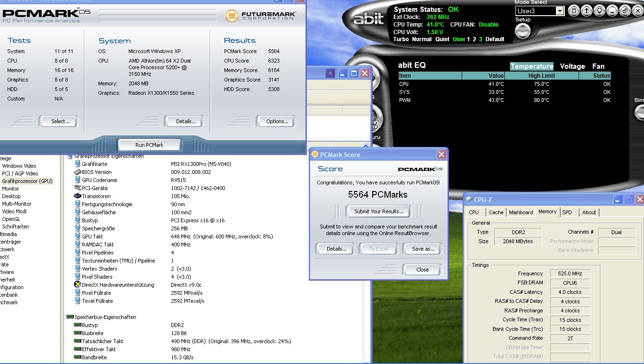The image size is (644, 364).
Task: Select User profile 1 in abit
Action: [x=469, y=39]
